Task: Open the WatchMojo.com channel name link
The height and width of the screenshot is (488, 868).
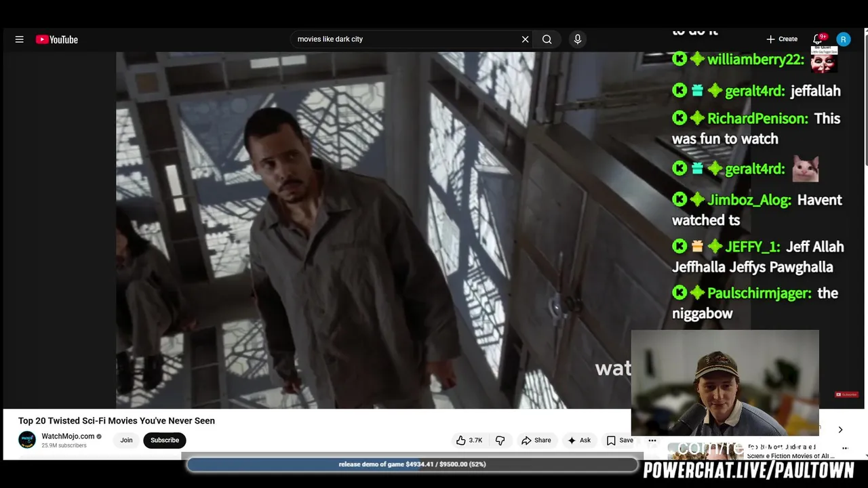Action: click(68, 436)
